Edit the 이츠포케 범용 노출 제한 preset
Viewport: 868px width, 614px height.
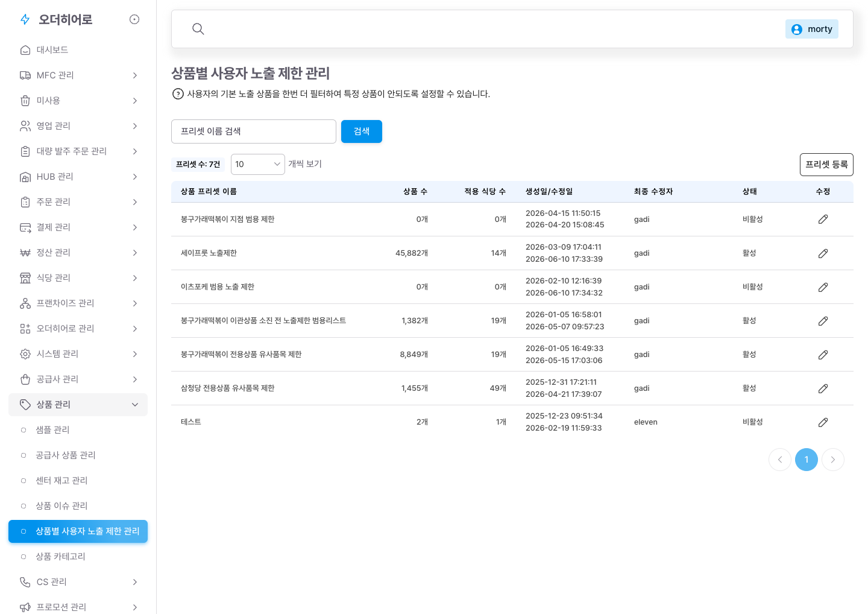[x=823, y=287]
